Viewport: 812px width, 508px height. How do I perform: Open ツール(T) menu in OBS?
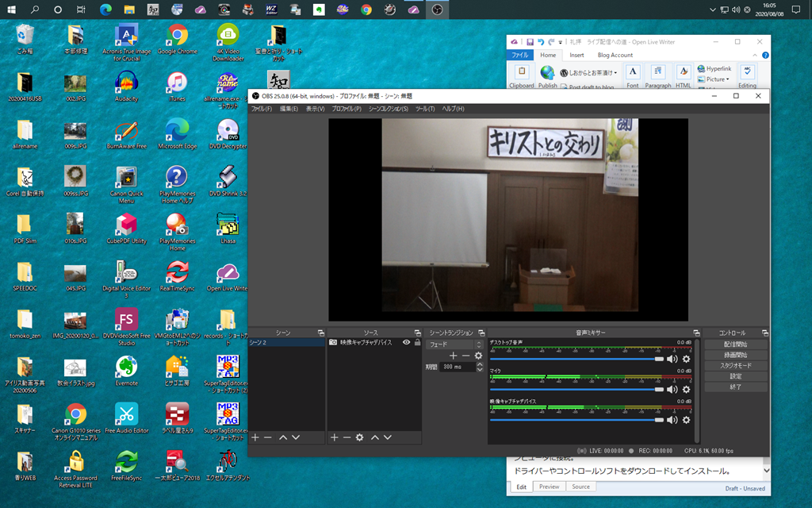[x=425, y=109]
